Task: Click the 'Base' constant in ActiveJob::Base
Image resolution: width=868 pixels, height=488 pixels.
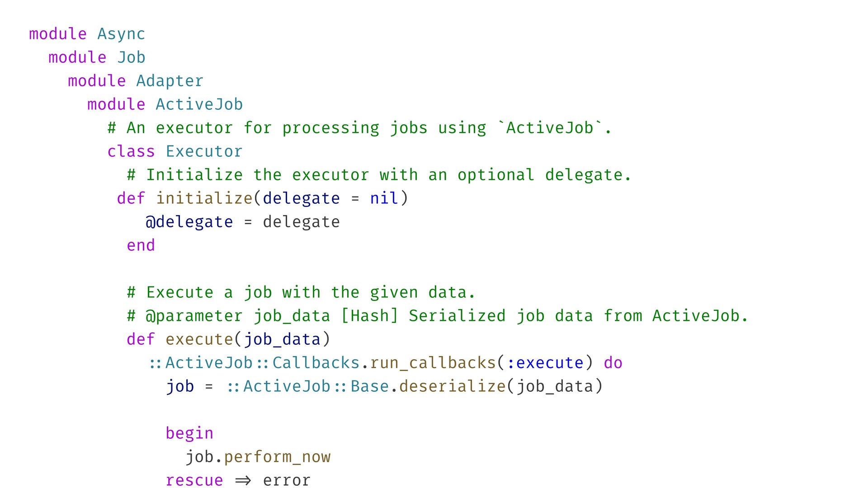Action: 369,387
